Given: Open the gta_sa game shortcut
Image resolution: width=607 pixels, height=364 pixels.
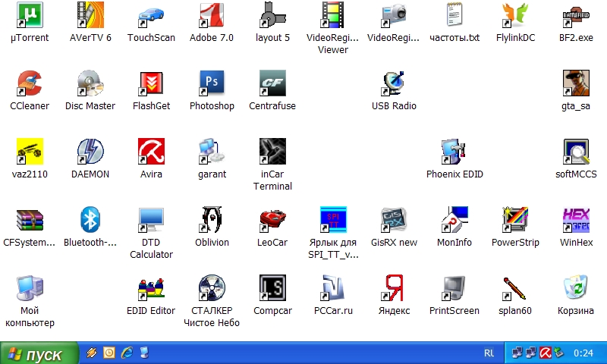Looking at the screenshot, I should (576, 83).
